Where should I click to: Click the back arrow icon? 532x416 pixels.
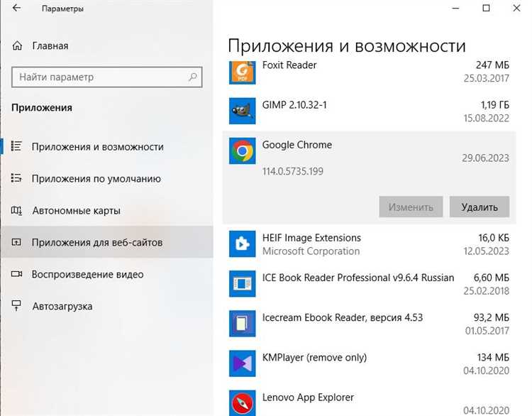click(x=16, y=8)
